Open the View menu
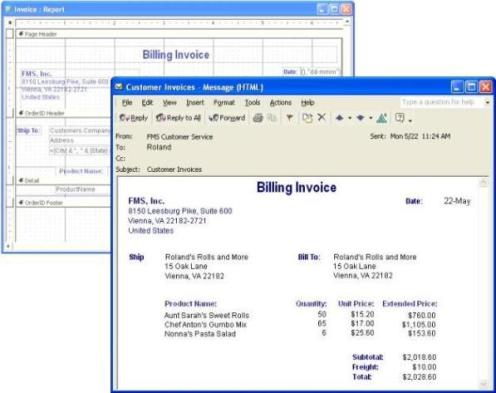496x393 pixels. [x=170, y=103]
